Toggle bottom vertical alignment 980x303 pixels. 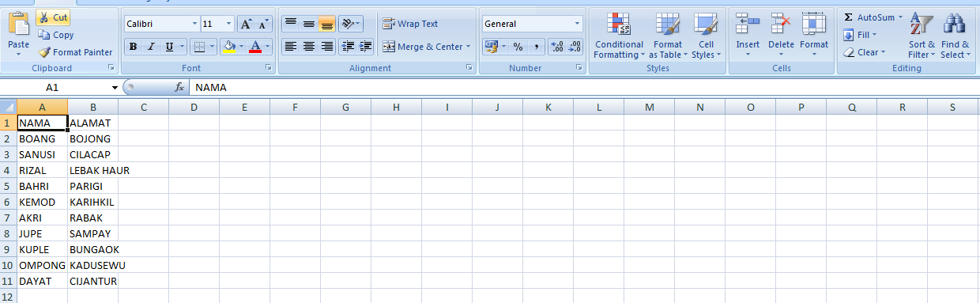click(326, 24)
